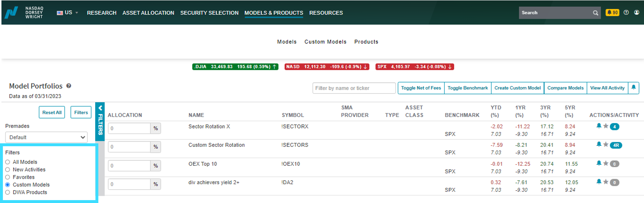
Task: Click the SPX index ticker badge
Action: click(x=414, y=67)
